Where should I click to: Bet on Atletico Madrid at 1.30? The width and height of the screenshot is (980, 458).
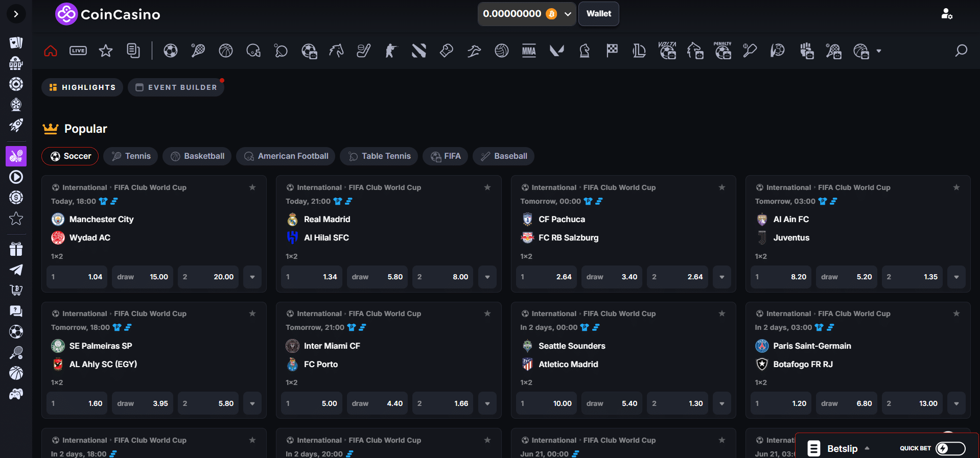(x=678, y=403)
